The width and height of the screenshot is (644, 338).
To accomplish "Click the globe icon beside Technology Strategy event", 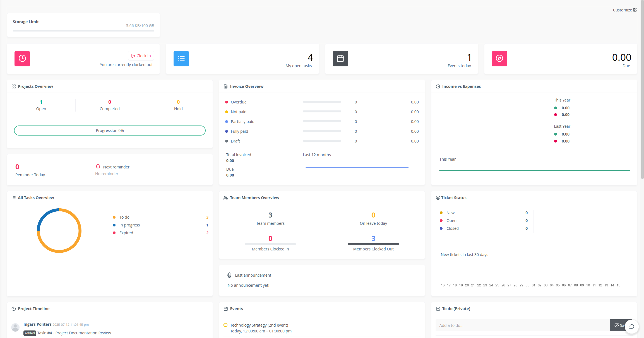I will [225, 325].
